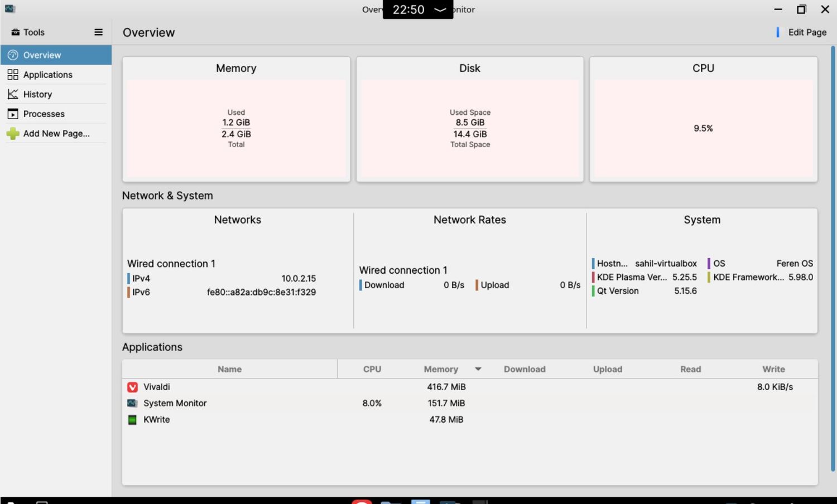Click the Download rate 0 B/s value
Screen dimensions: 837x504
[x=454, y=285]
